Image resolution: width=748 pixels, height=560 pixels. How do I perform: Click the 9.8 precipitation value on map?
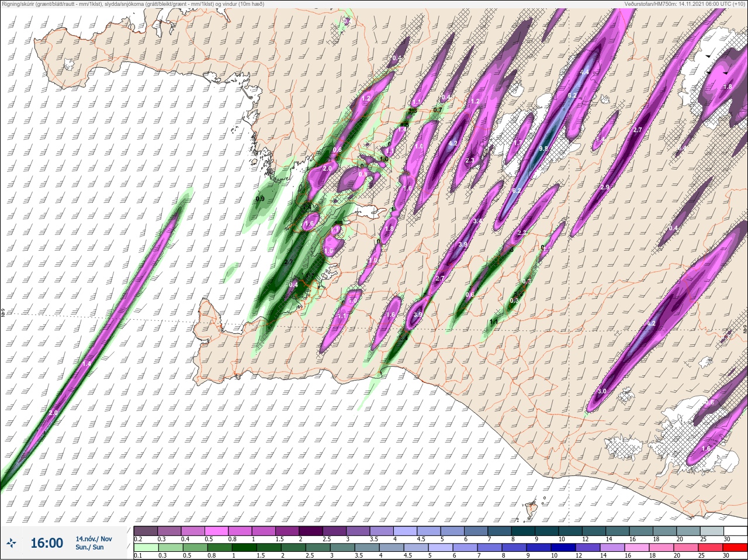point(543,149)
